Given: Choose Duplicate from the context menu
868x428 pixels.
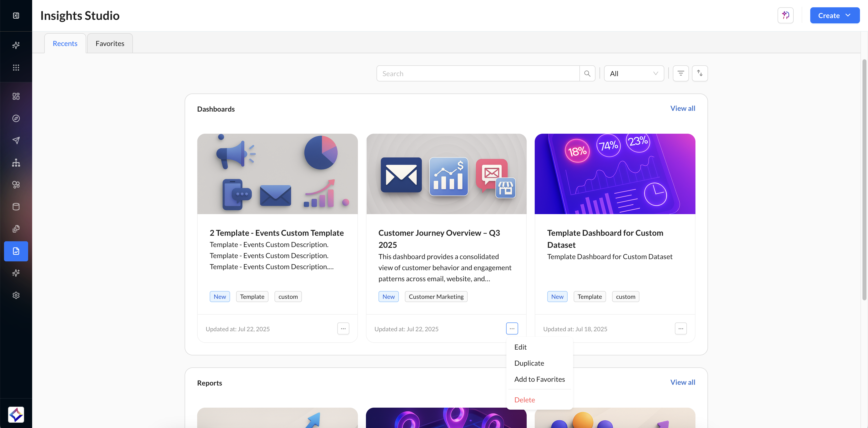Looking at the screenshot, I should point(529,363).
